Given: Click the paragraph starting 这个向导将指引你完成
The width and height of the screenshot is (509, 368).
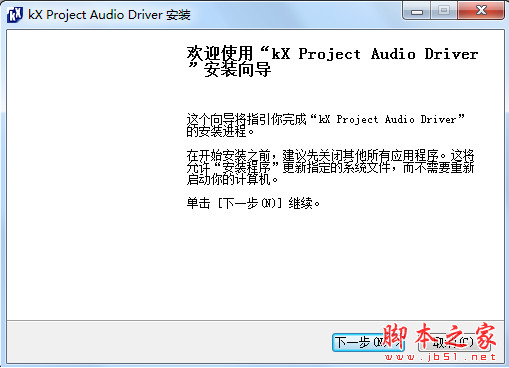Looking at the screenshot, I should click(x=325, y=125).
